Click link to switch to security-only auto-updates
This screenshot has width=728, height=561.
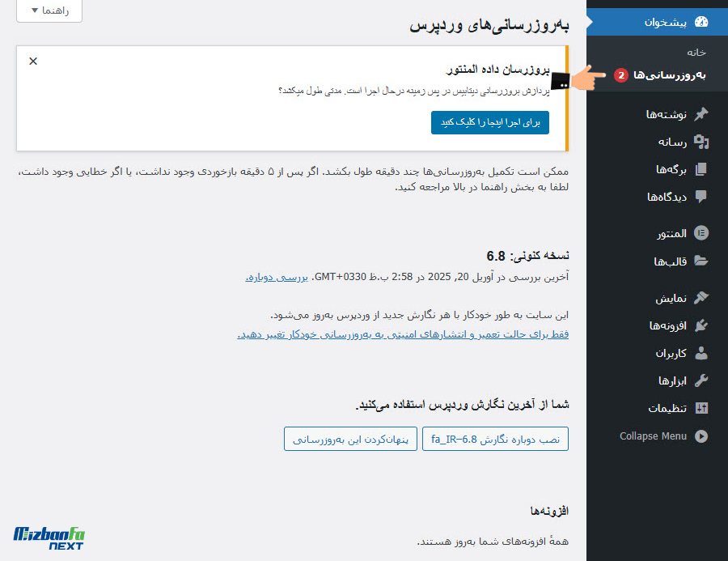tap(403, 334)
